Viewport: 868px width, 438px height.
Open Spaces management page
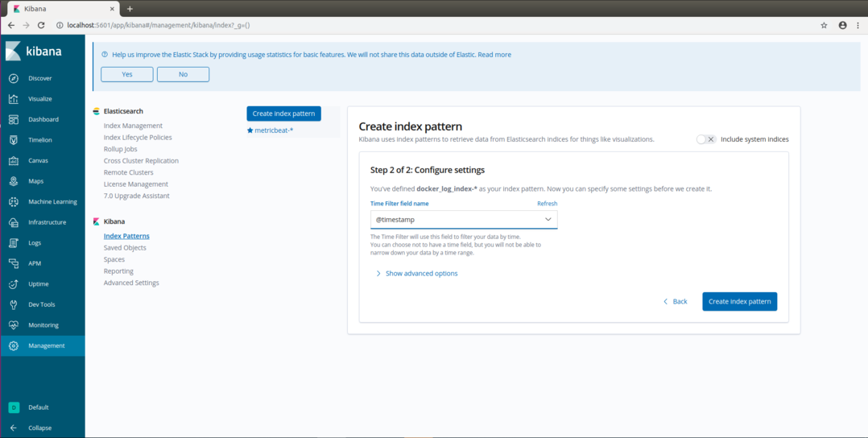[114, 259]
